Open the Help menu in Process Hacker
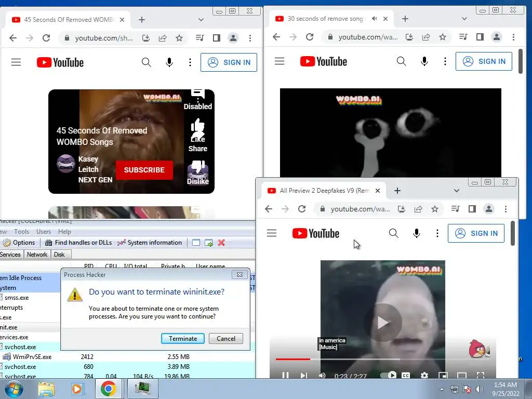The width and height of the screenshot is (532, 399). 64,232
